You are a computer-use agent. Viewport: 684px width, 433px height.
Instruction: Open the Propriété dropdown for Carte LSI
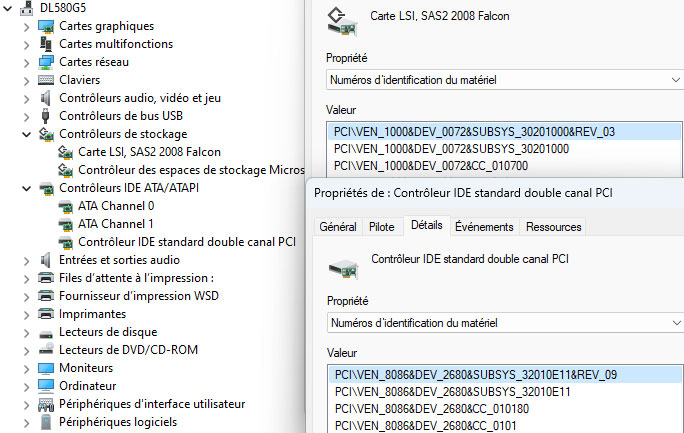pos(505,80)
